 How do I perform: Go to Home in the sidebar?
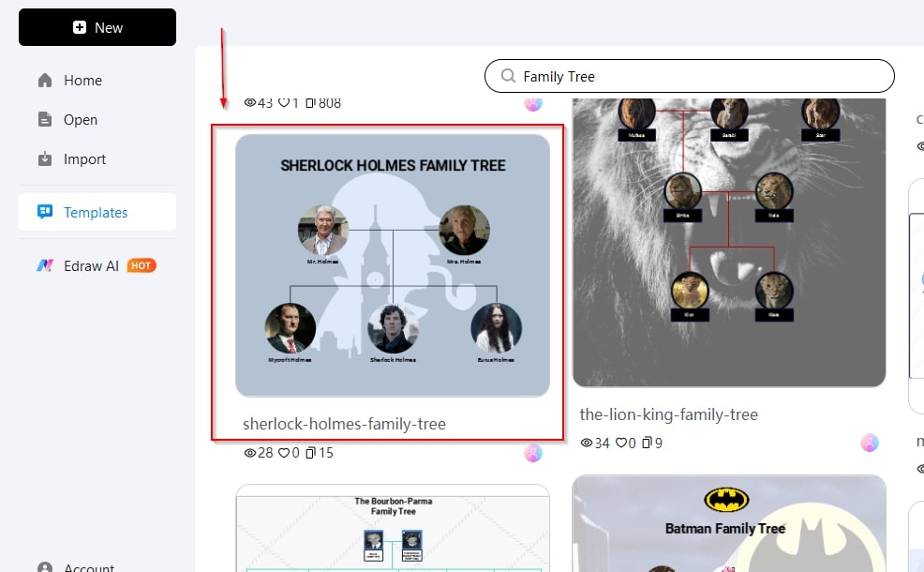97,81
